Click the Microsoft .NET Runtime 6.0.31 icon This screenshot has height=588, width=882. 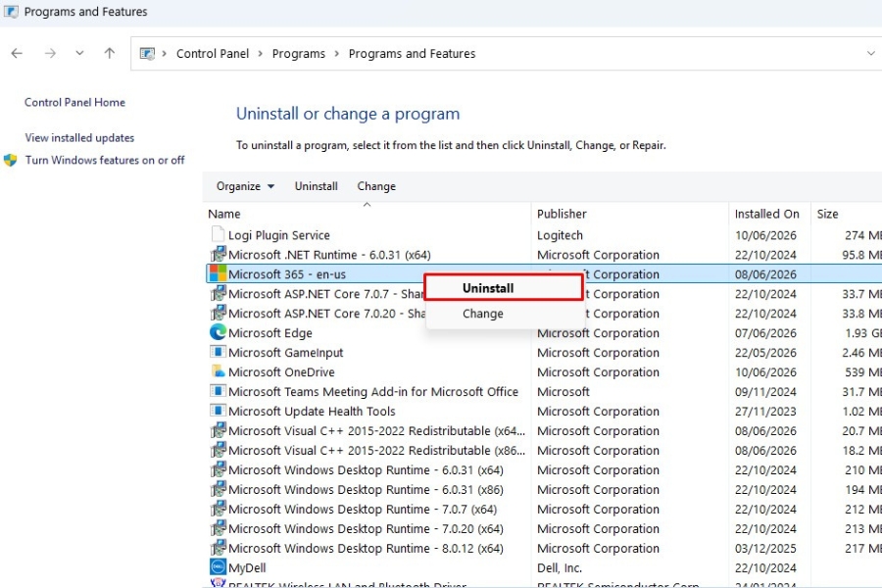click(x=218, y=255)
